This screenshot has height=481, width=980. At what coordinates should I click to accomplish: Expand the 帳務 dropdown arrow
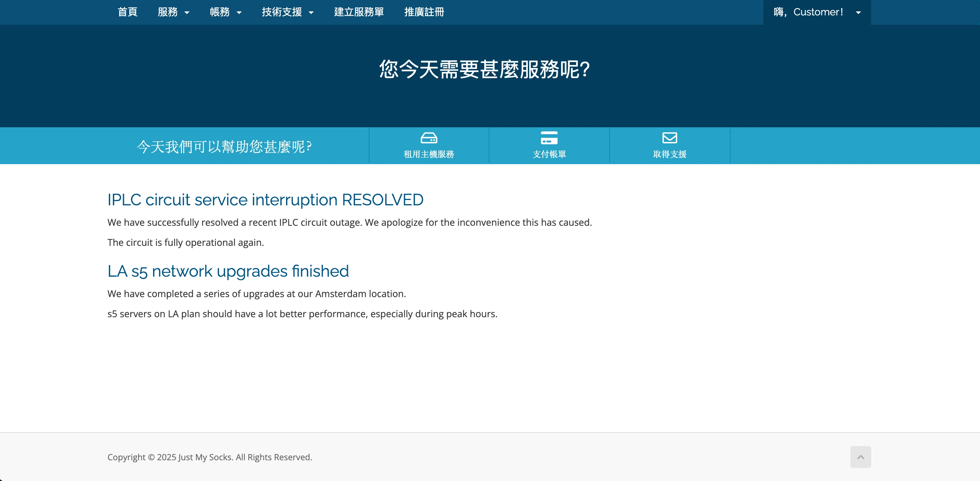point(239,13)
